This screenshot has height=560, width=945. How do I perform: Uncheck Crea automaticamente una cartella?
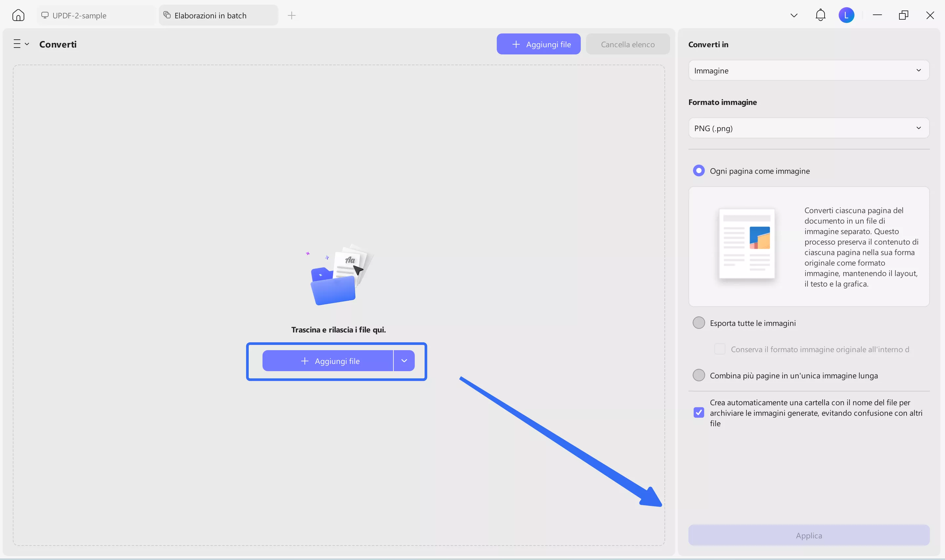(699, 412)
